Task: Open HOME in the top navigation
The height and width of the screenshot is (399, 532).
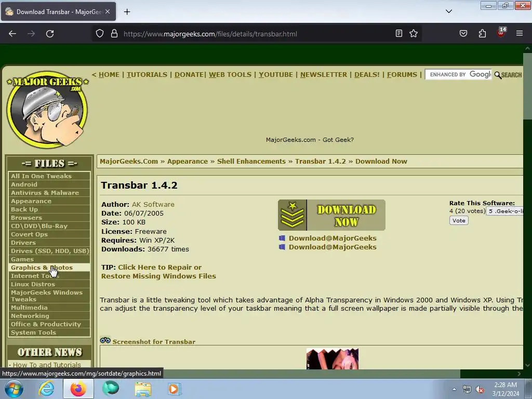Action: point(109,75)
